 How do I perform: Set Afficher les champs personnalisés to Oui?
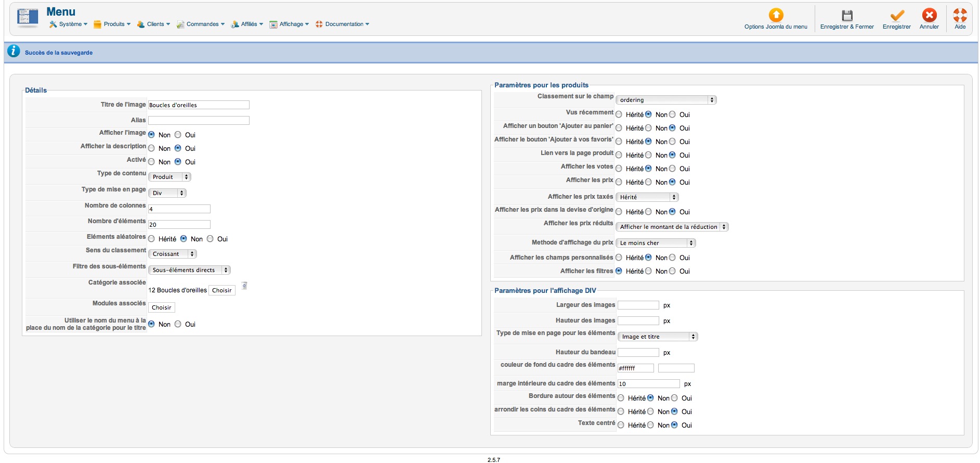[x=672, y=258]
